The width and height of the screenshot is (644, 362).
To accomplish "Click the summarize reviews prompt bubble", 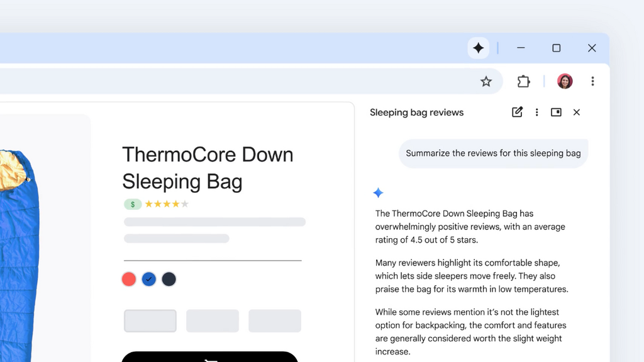I will (x=493, y=153).
